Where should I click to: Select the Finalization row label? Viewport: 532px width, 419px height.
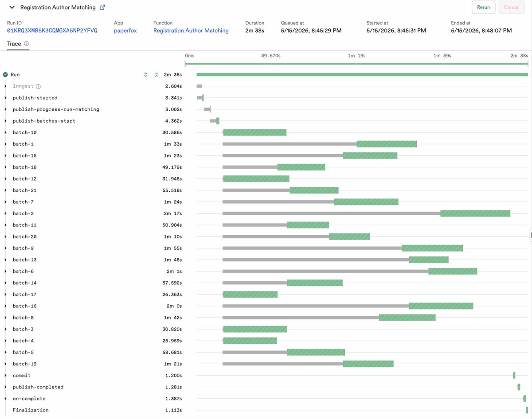(x=31, y=410)
